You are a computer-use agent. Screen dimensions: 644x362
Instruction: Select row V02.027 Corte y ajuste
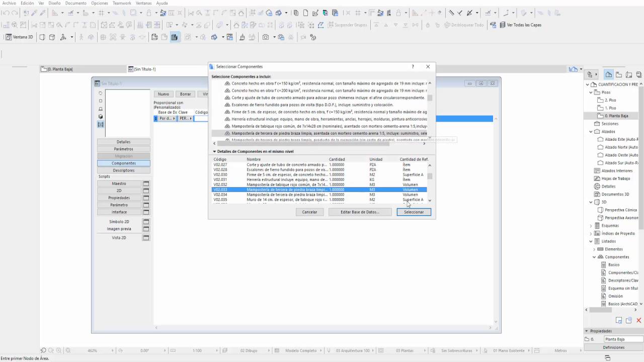point(319,165)
